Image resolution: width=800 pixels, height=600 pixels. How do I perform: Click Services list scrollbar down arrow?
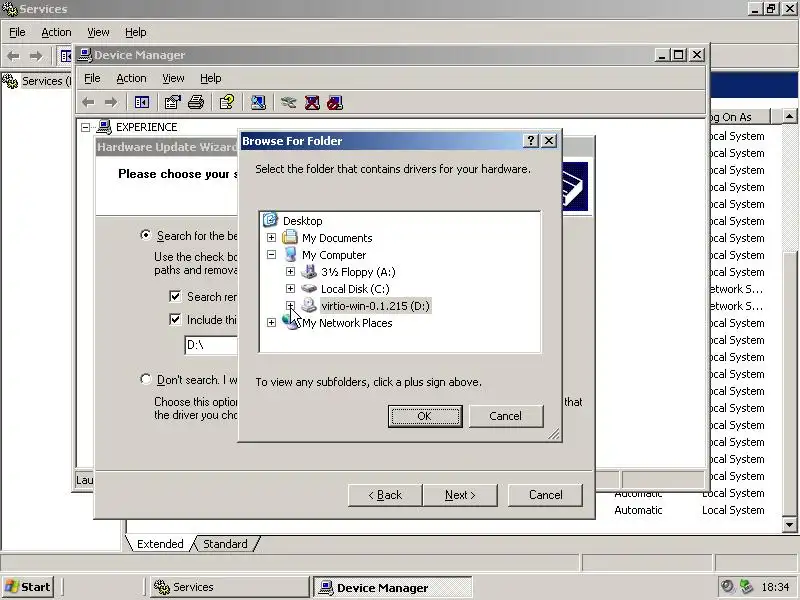coord(789,524)
